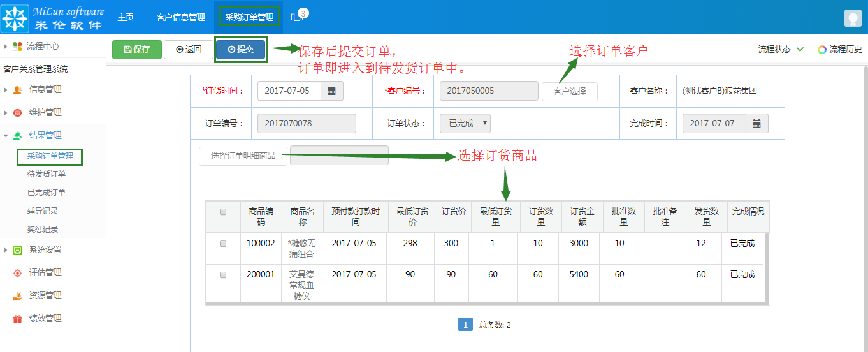This screenshot has height=352, width=868.
Task: Open the 订单状态 dropdown
Action: (465, 124)
